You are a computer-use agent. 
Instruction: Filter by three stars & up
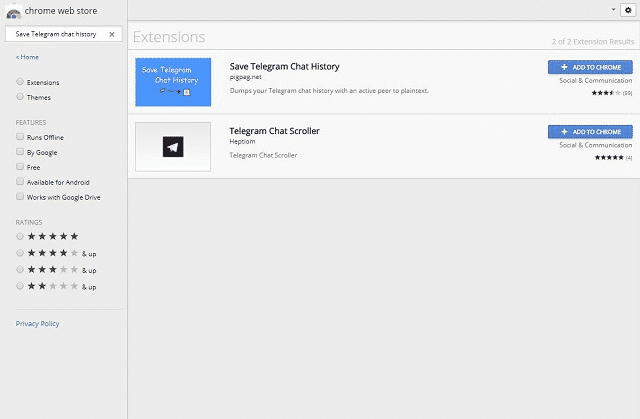point(20,269)
